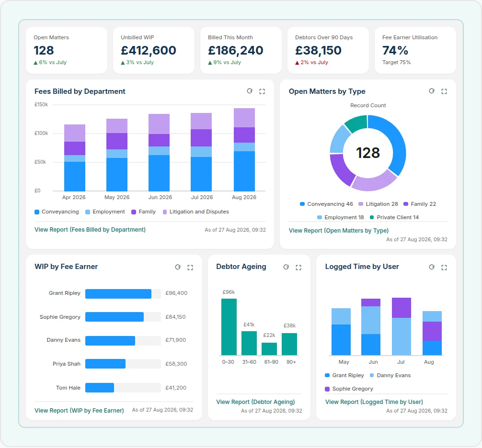Click the '9% vs July' indicator
This screenshot has width=482, height=448.
[224, 62]
